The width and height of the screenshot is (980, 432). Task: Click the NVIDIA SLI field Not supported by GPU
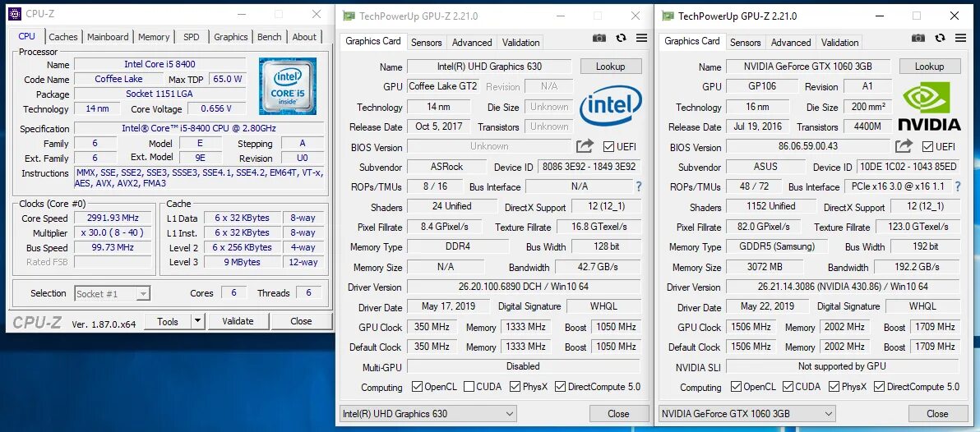842,366
